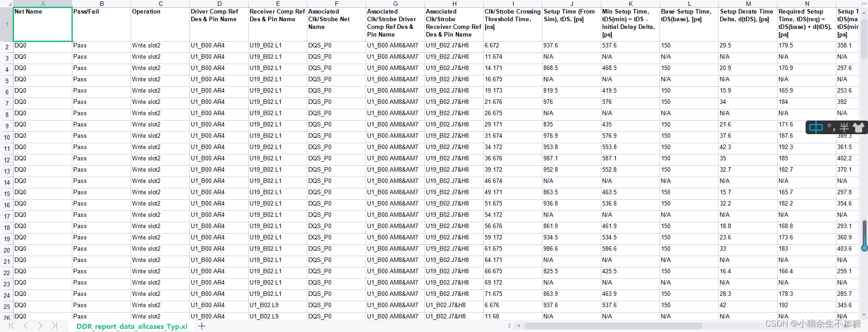The height and width of the screenshot is (332, 868).
Task: Select column M header
Action: click(748, 3)
